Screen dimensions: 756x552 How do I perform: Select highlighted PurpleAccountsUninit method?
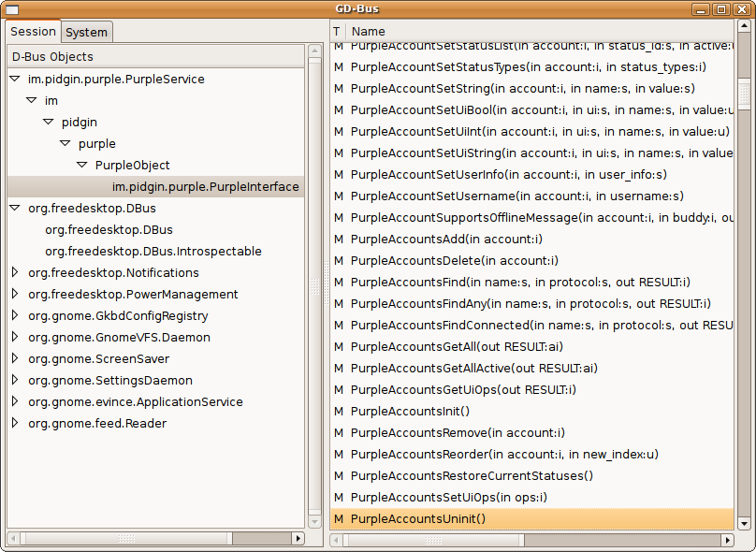click(x=531, y=518)
